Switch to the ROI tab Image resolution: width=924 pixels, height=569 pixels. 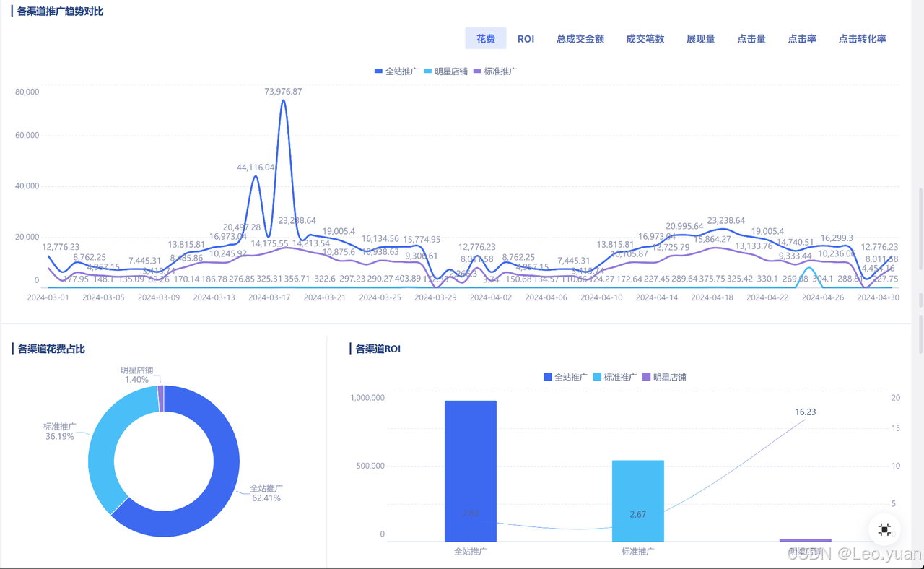(x=526, y=39)
